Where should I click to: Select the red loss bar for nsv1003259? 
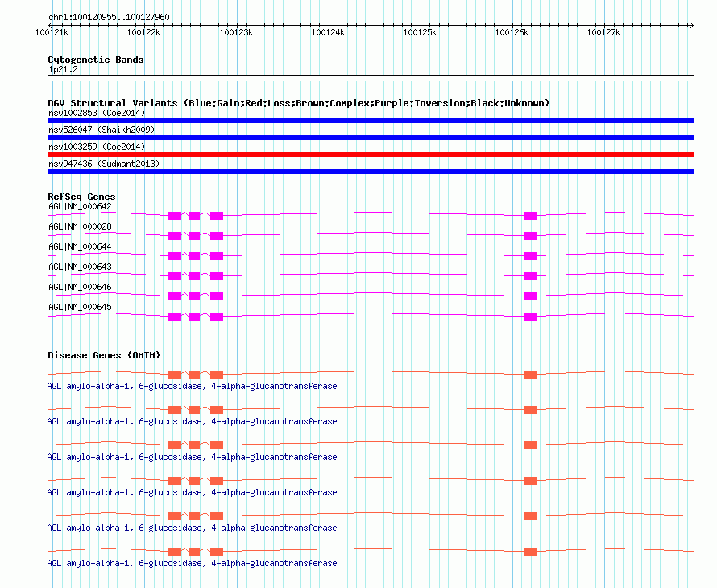click(x=371, y=155)
